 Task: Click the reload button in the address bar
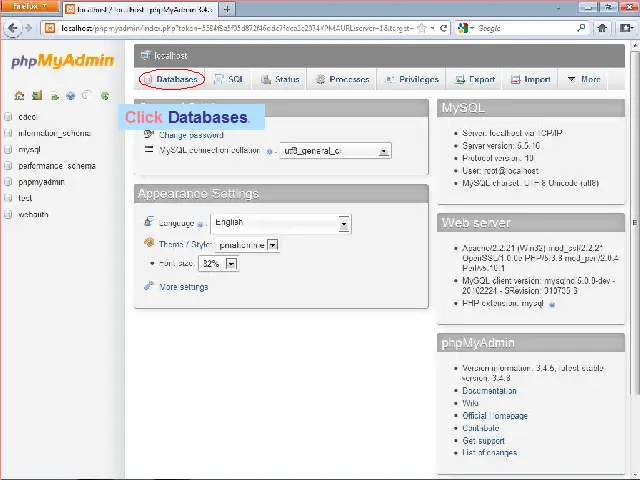coord(443,28)
